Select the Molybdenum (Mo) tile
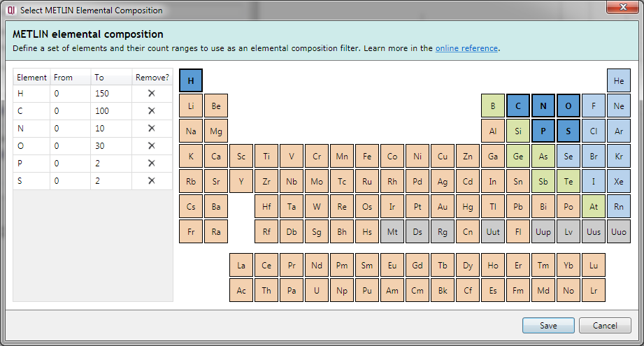Viewport: 644px width, 346px height. [x=317, y=182]
